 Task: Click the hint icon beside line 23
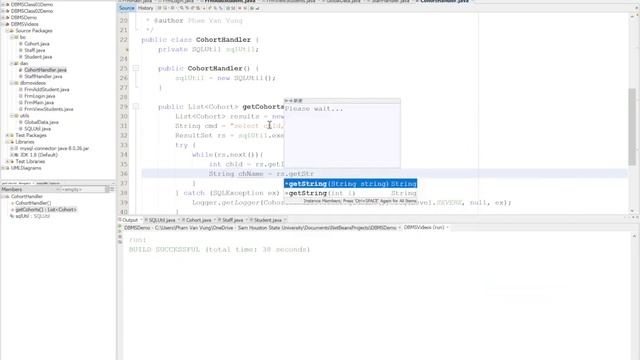(x=127, y=49)
